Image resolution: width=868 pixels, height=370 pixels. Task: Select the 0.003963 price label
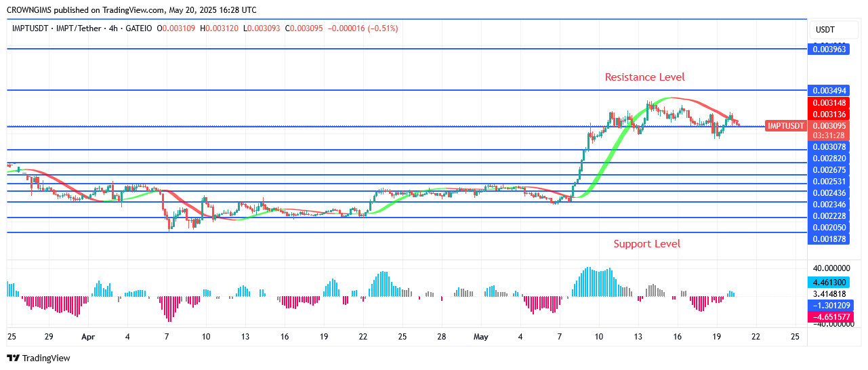(830, 49)
